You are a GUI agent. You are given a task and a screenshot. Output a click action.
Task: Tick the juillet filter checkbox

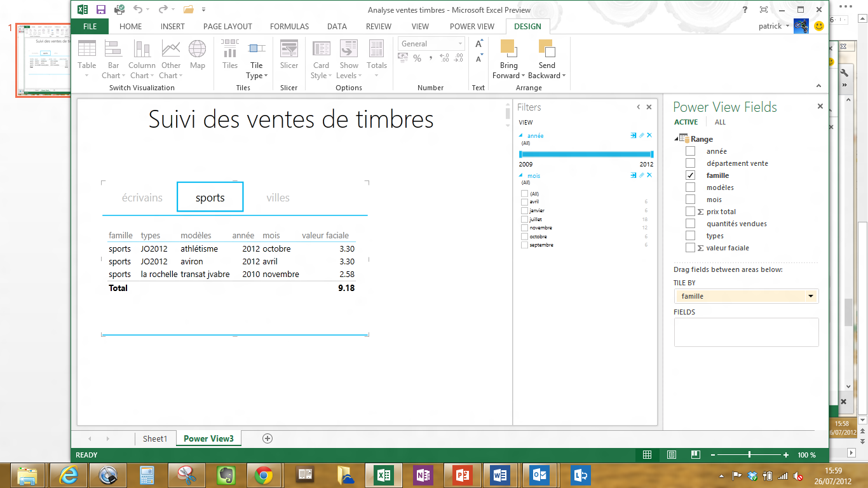click(524, 219)
